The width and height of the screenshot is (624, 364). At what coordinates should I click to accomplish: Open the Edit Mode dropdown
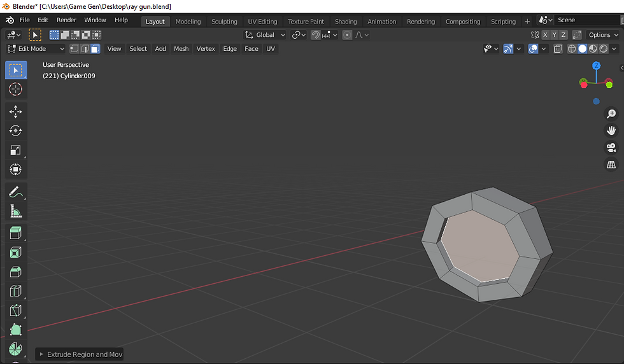[x=36, y=48]
